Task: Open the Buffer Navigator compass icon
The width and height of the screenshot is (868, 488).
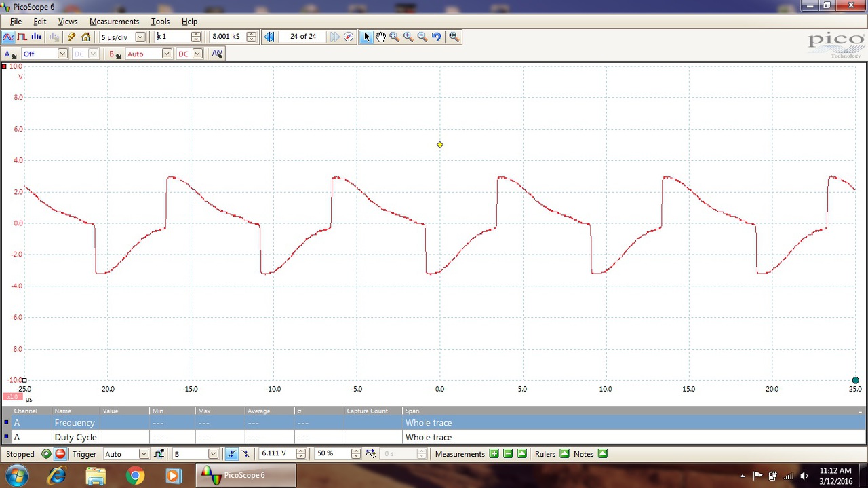Action: tap(349, 37)
